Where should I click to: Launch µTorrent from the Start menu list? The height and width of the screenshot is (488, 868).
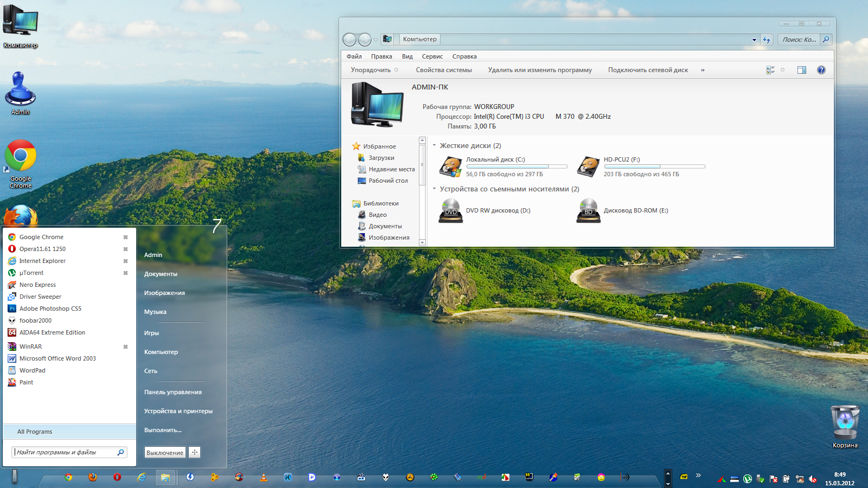pyautogui.click(x=31, y=273)
